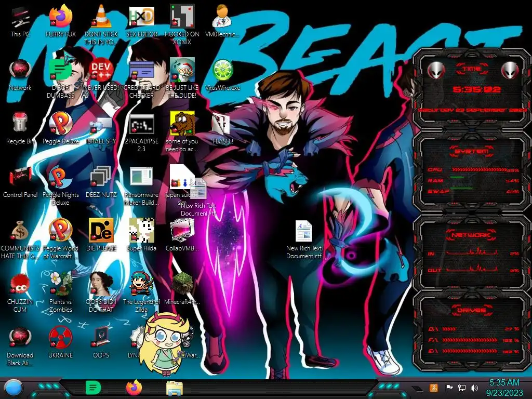The image size is (532, 399).
Task: Open the green notes app in taskbar
Action: coord(94,388)
